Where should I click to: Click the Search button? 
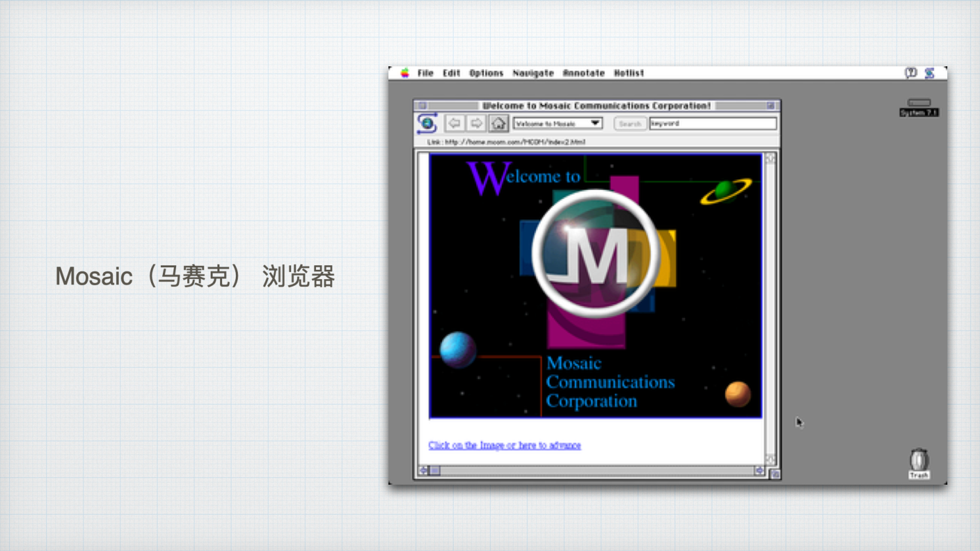[629, 123]
